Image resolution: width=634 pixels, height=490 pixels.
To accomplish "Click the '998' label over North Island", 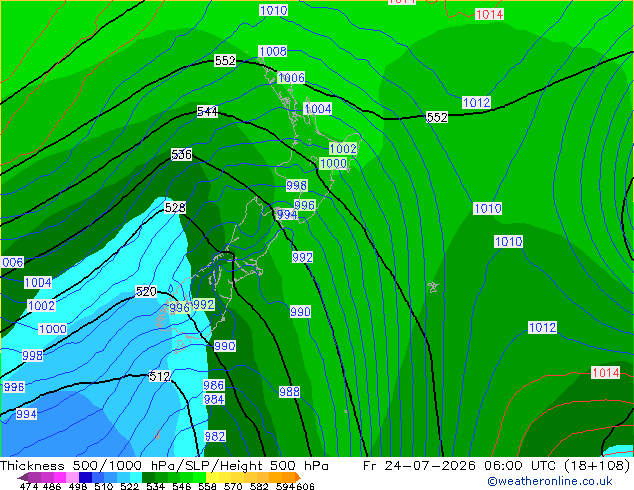I will click(x=297, y=186).
